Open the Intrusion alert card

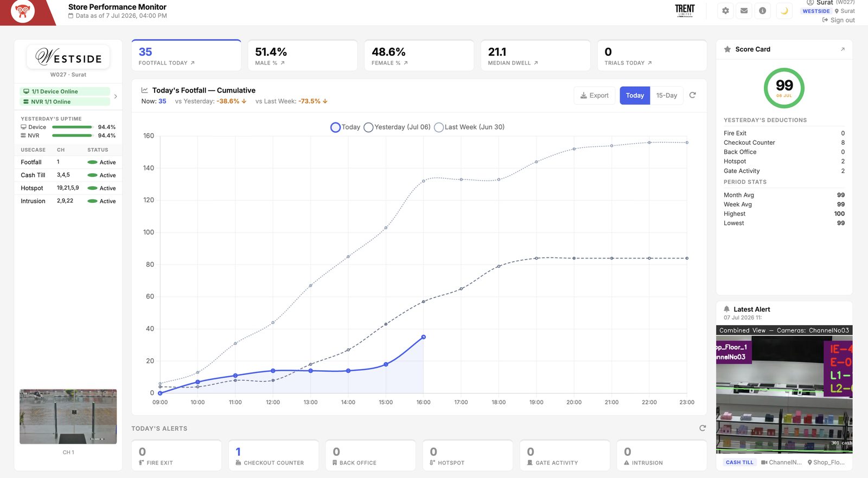pyautogui.click(x=662, y=456)
